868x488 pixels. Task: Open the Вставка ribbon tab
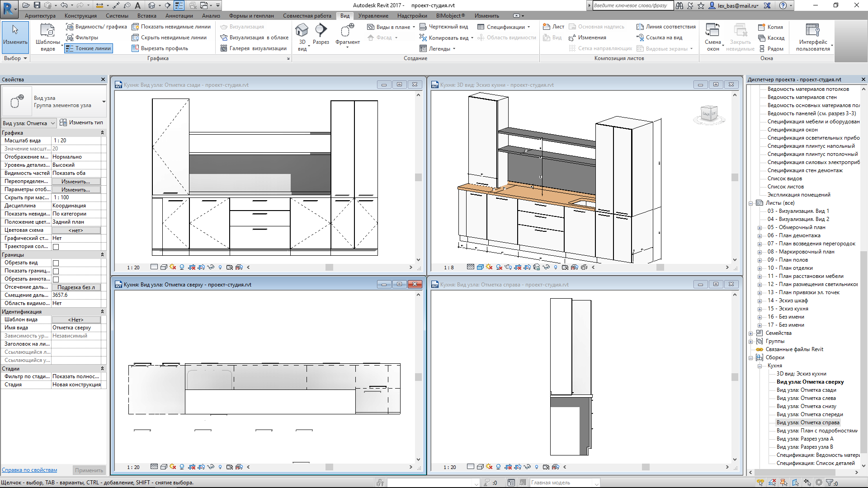click(x=147, y=16)
